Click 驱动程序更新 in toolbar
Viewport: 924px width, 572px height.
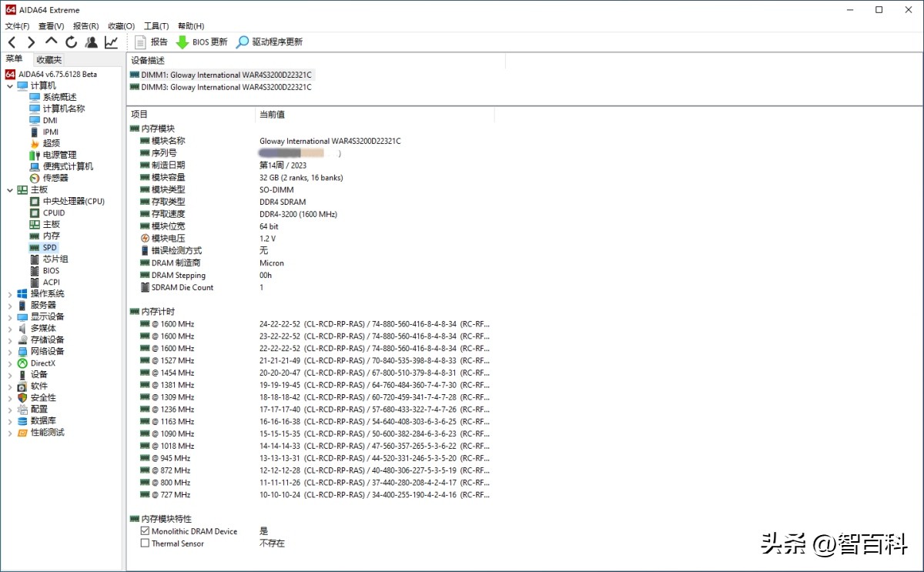[269, 42]
